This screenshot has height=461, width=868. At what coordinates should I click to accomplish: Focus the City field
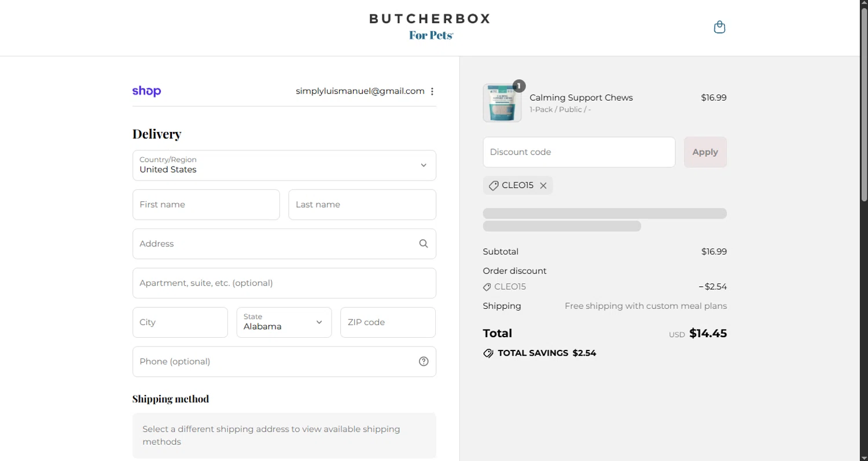(x=180, y=322)
